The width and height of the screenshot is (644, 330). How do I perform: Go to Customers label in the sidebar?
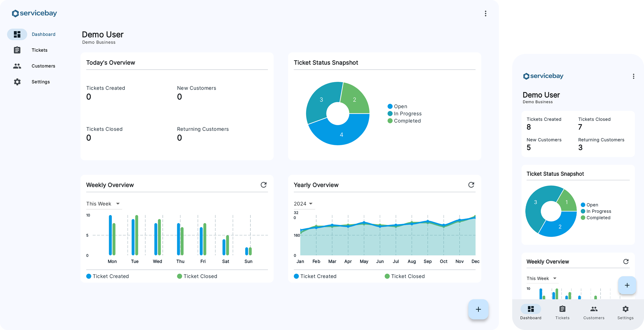pyautogui.click(x=43, y=66)
